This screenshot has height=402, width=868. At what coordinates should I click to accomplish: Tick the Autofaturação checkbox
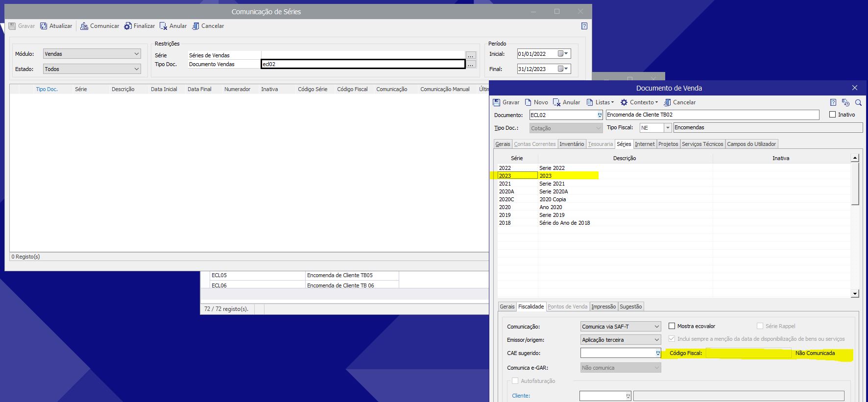tap(515, 381)
